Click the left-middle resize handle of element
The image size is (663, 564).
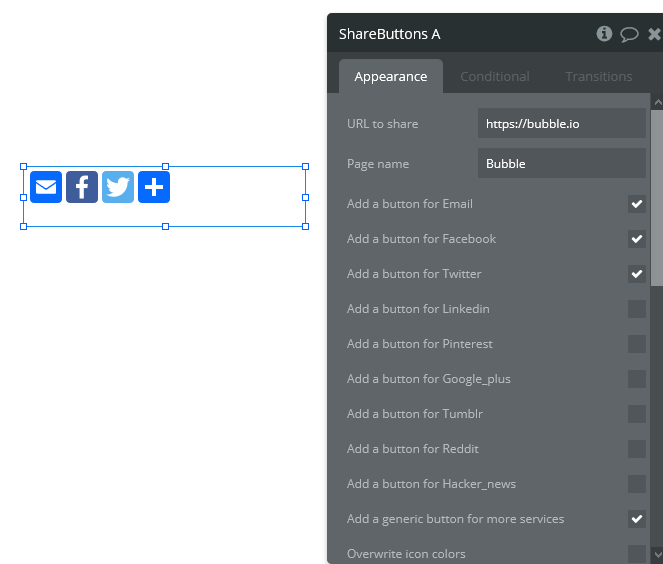click(24, 197)
